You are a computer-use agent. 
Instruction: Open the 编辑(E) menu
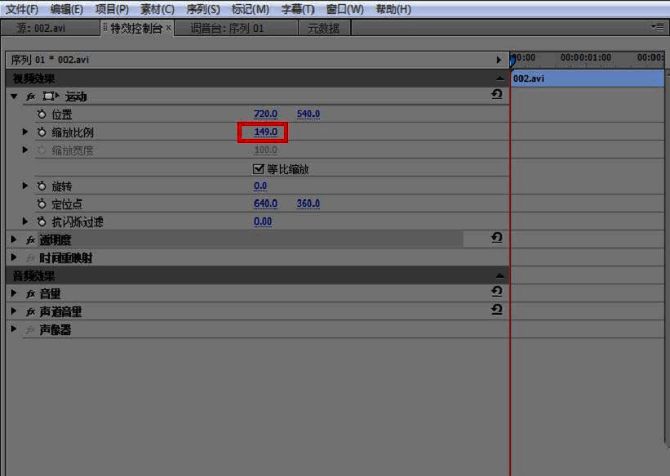coord(67,9)
